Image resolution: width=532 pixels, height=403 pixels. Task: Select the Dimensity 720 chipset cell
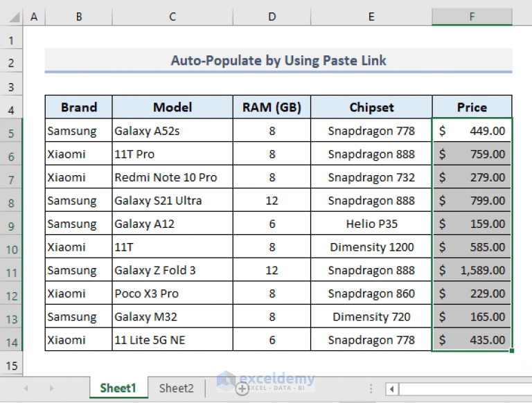(371, 316)
